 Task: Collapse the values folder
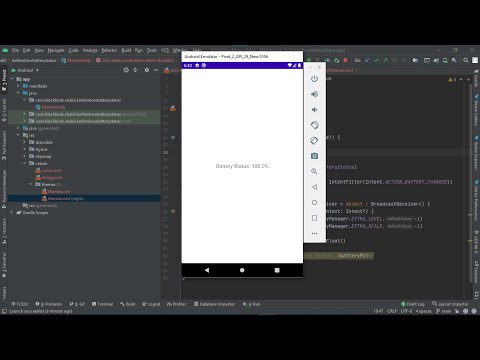(24, 163)
